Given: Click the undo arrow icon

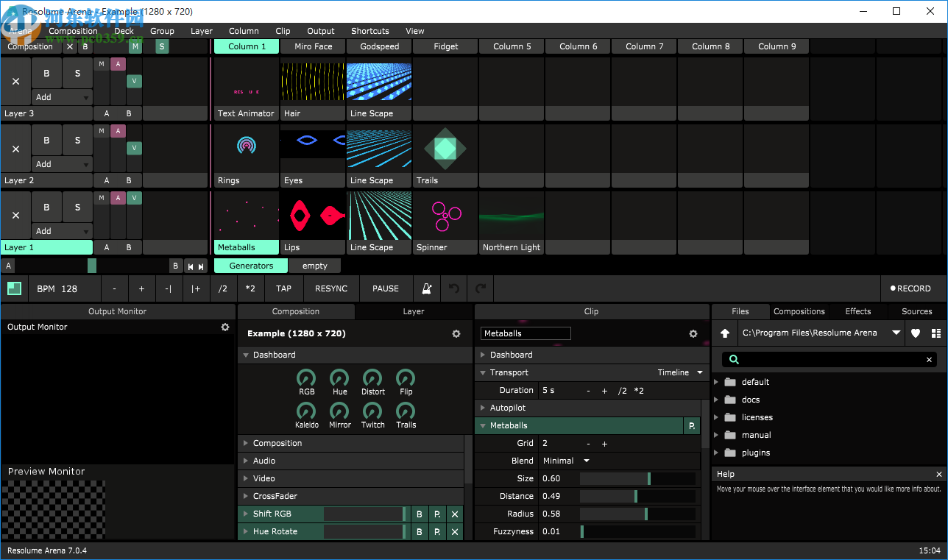Looking at the screenshot, I should pyautogui.click(x=454, y=288).
